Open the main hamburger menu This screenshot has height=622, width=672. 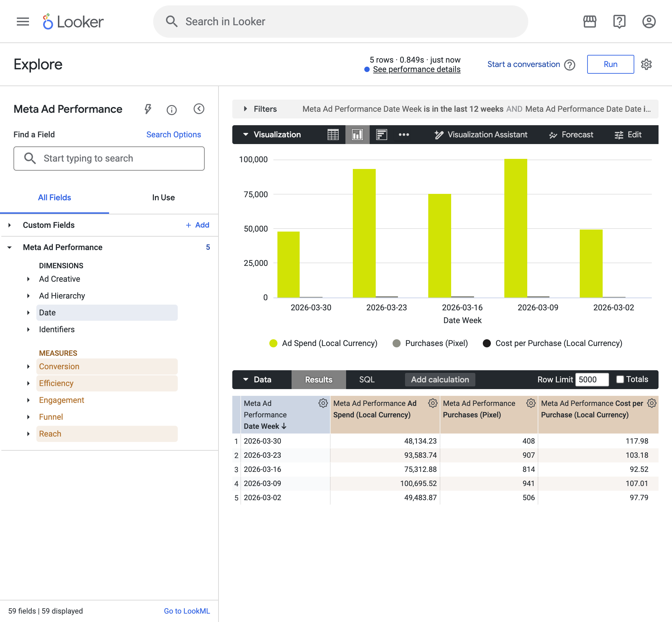23,22
